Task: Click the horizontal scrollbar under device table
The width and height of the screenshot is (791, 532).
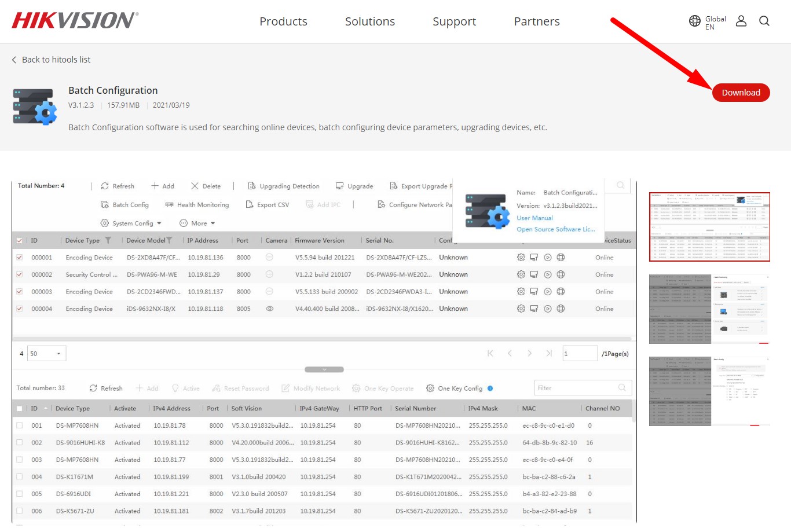Action: (x=321, y=339)
